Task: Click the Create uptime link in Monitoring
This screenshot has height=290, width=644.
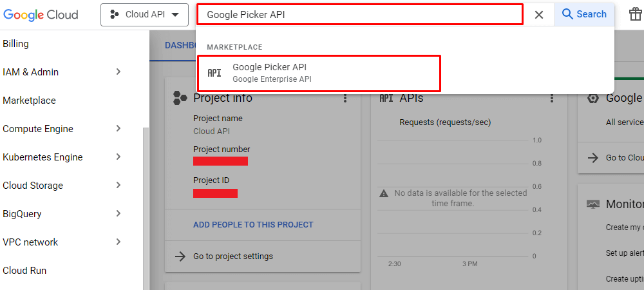Action: (x=625, y=279)
